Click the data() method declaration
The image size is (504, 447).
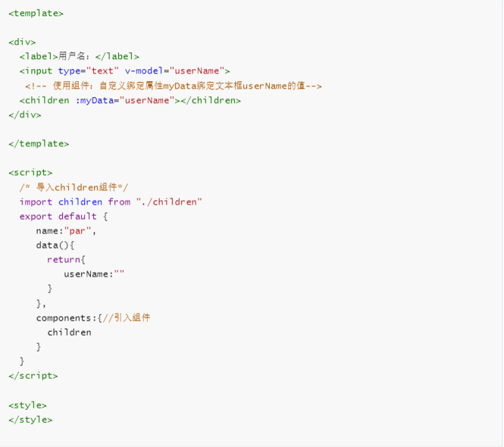tap(55, 245)
